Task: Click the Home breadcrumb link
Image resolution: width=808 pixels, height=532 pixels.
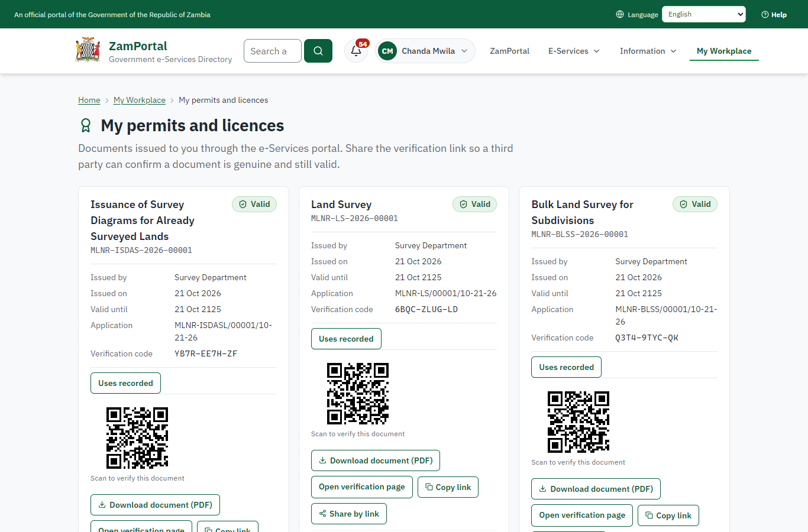Action: (89, 100)
